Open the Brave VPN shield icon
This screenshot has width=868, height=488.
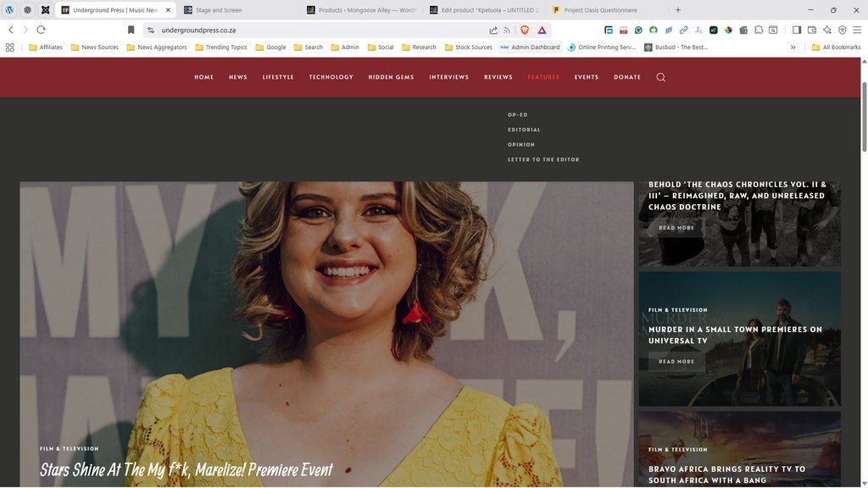(842, 30)
